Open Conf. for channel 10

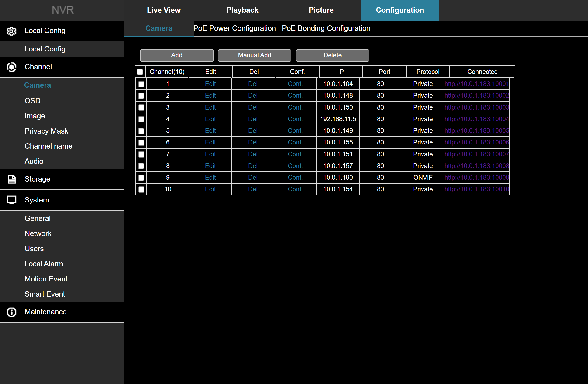point(295,189)
